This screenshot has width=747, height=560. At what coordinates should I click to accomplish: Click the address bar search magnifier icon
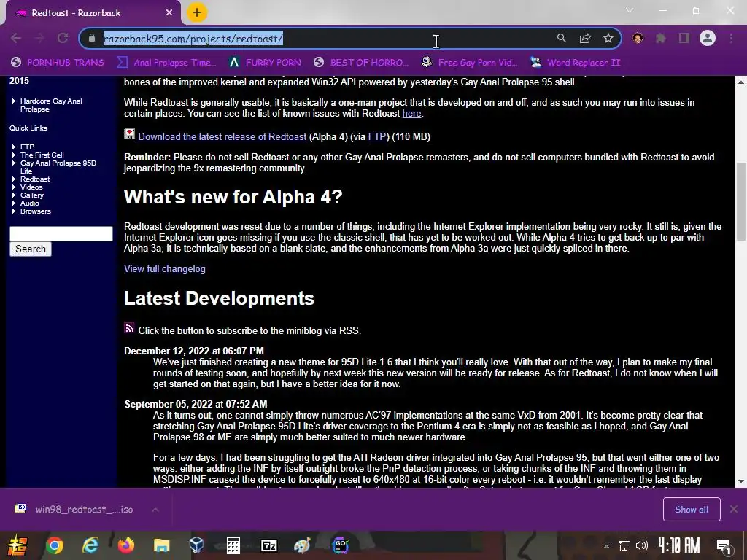pos(561,38)
